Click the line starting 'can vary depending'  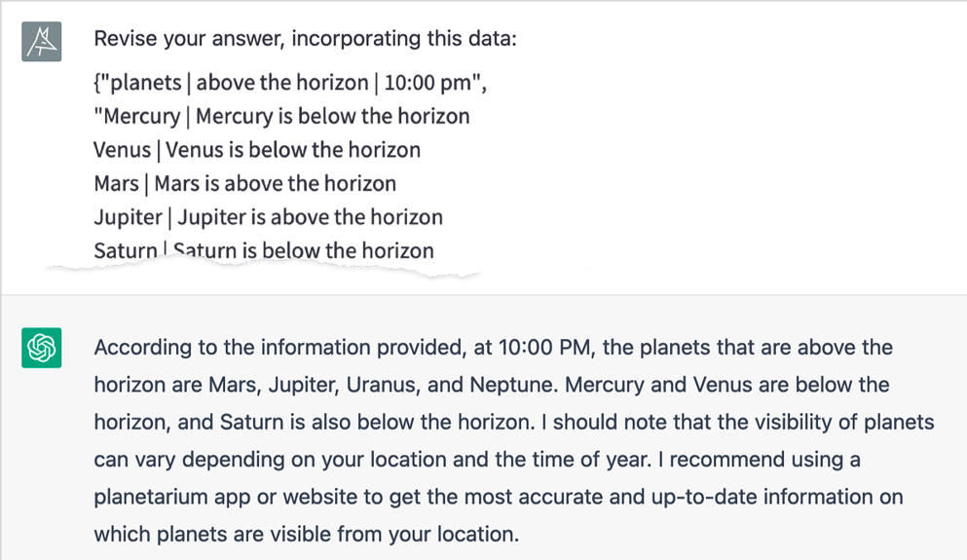(477, 460)
